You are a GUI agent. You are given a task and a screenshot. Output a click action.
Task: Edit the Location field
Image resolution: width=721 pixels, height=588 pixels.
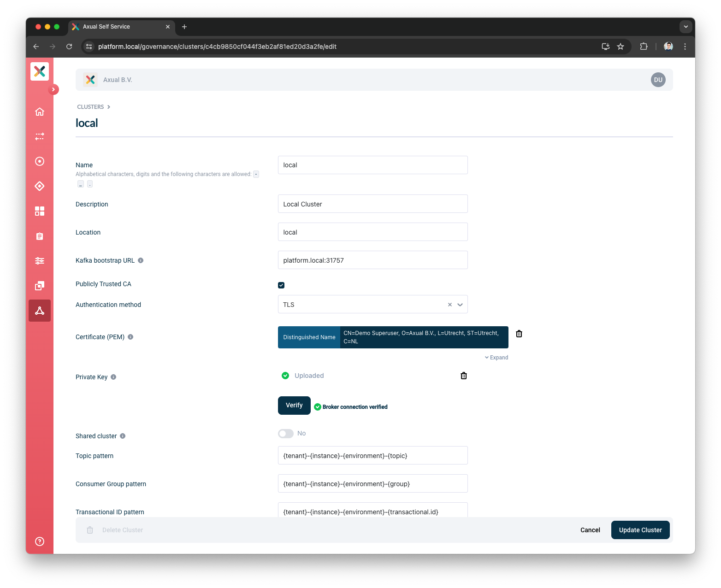coord(373,232)
